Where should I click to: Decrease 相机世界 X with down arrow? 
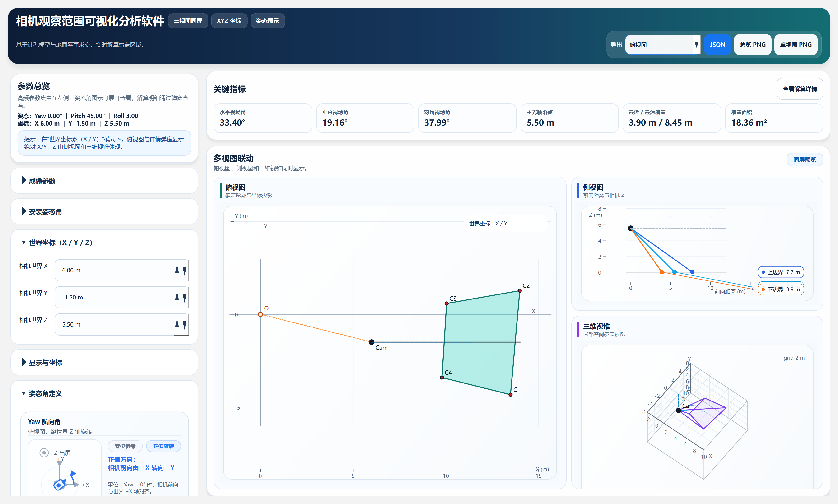coord(184,271)
